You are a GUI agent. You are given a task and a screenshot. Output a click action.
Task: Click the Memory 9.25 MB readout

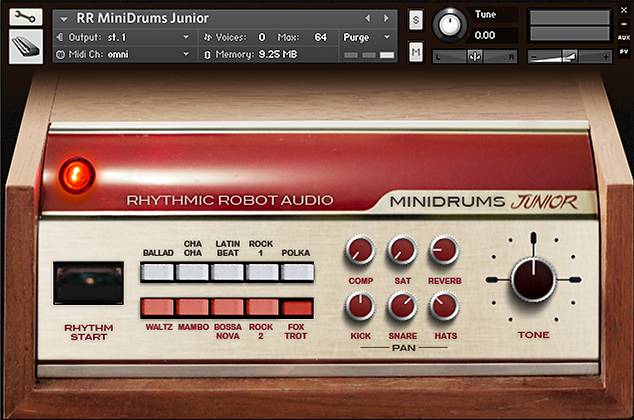[278, 54]
